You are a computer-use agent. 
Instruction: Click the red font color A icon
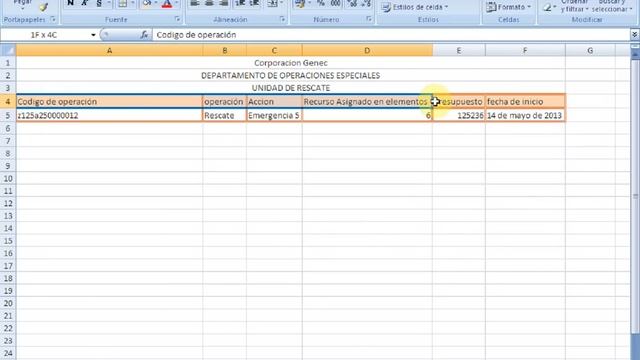(x=167, y=4)
